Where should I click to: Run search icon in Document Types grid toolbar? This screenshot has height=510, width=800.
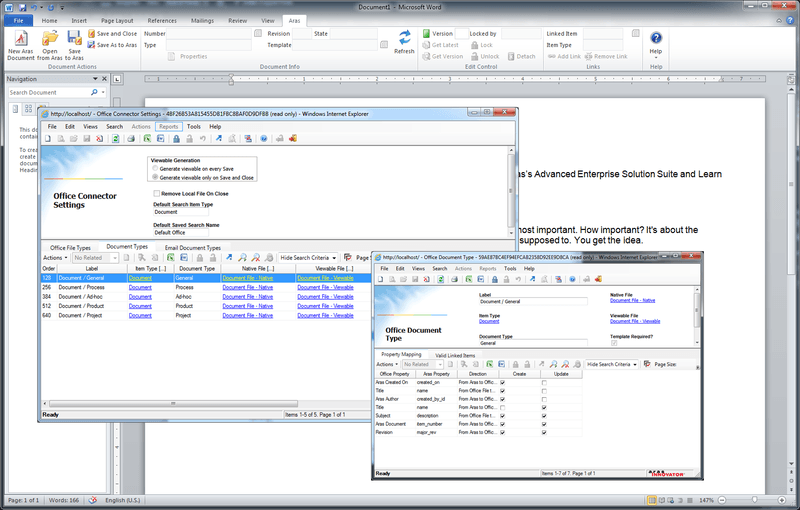(242, 258)
